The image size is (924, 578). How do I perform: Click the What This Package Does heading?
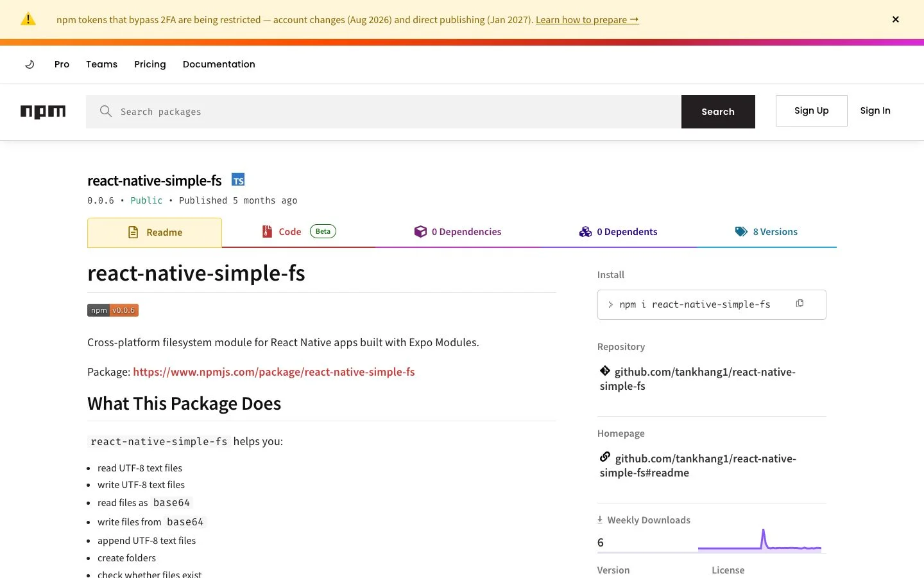(184, 403)
